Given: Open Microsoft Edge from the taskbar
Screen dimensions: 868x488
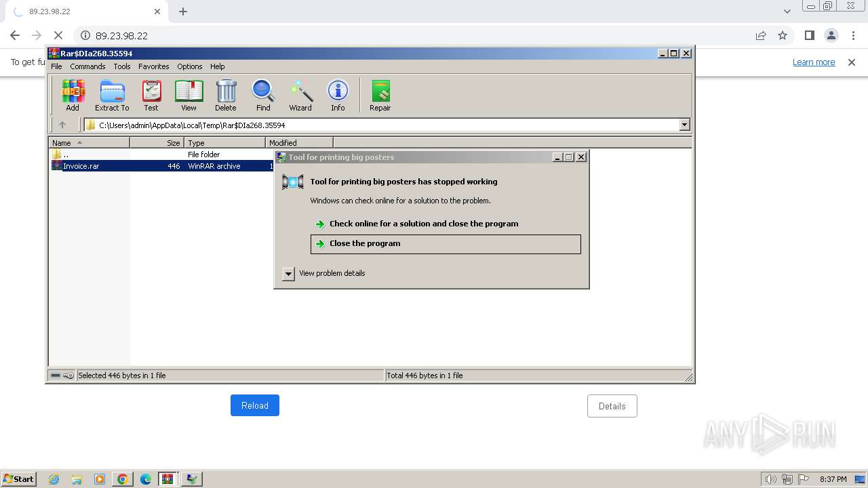Looking at the screenshot, I should pos(146,479).
